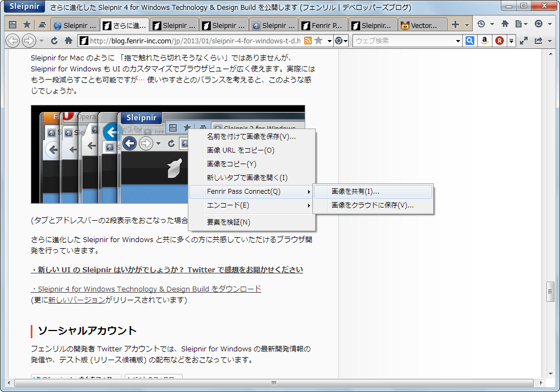Image resolution: width=560 pixels, height=392 pixels.
Task: Open the side panel icon left of tabs
Action: 13,25
